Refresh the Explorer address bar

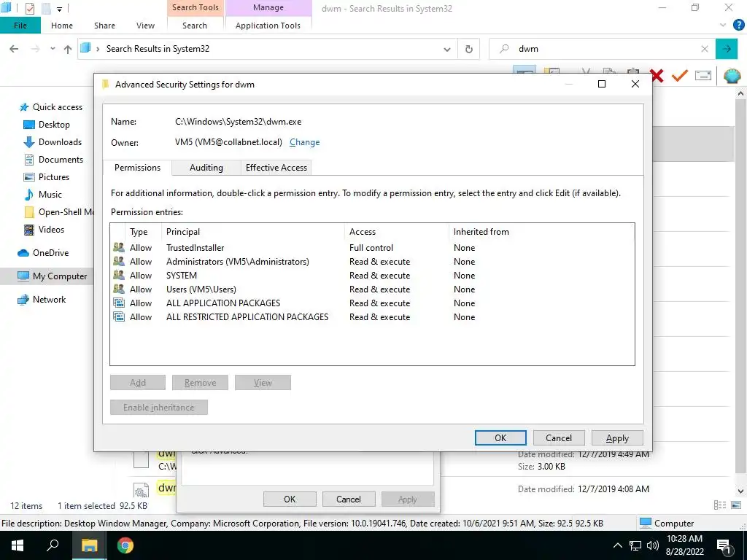(469, 49)
